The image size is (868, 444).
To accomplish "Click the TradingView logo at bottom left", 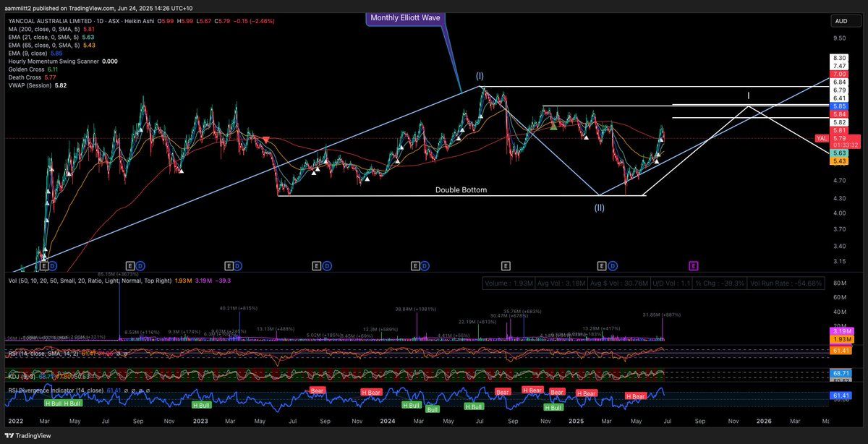I will (x=26, y=436).
